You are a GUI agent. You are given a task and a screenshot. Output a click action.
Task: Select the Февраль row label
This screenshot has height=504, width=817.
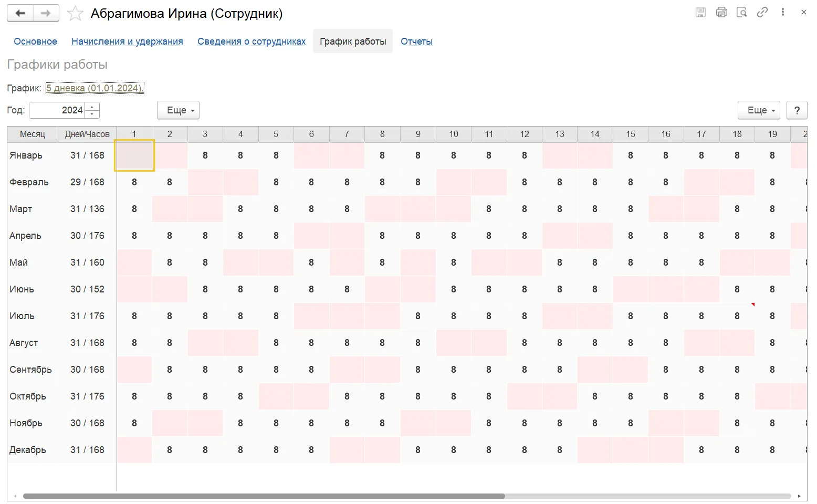tap(29, 182)
